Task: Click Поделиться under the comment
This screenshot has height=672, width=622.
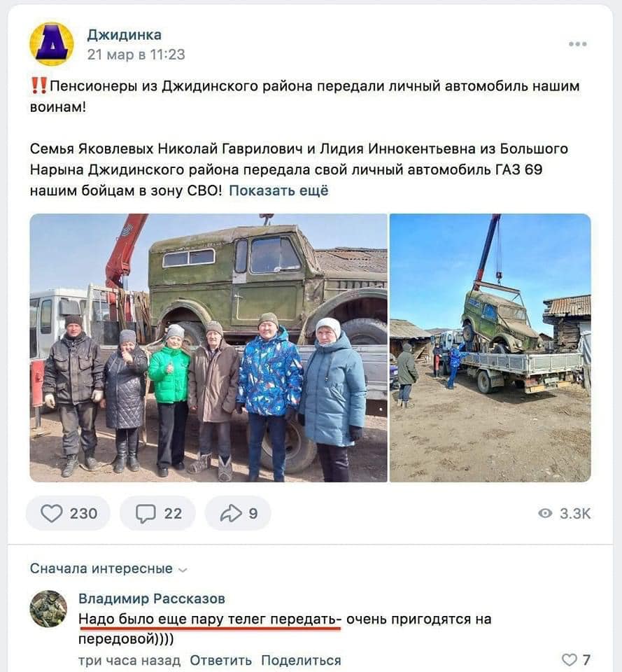Action: coord(301,660)
